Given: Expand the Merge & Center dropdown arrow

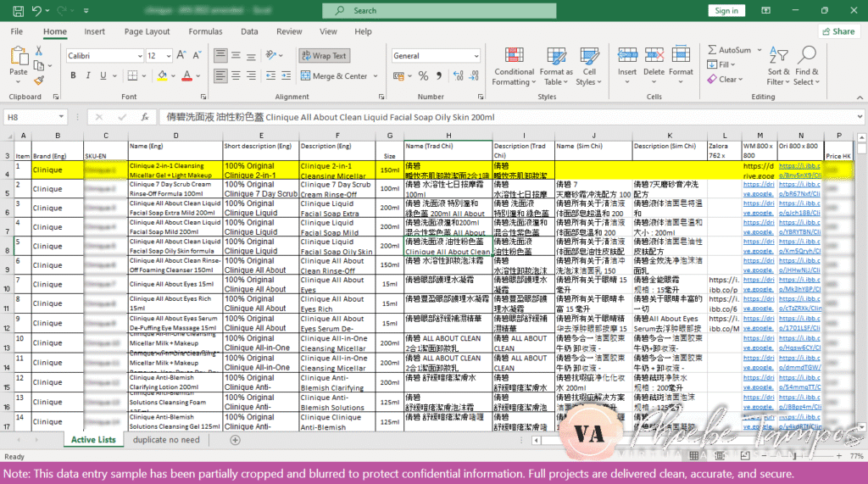Looking at the screenshot, I should 376,76.
